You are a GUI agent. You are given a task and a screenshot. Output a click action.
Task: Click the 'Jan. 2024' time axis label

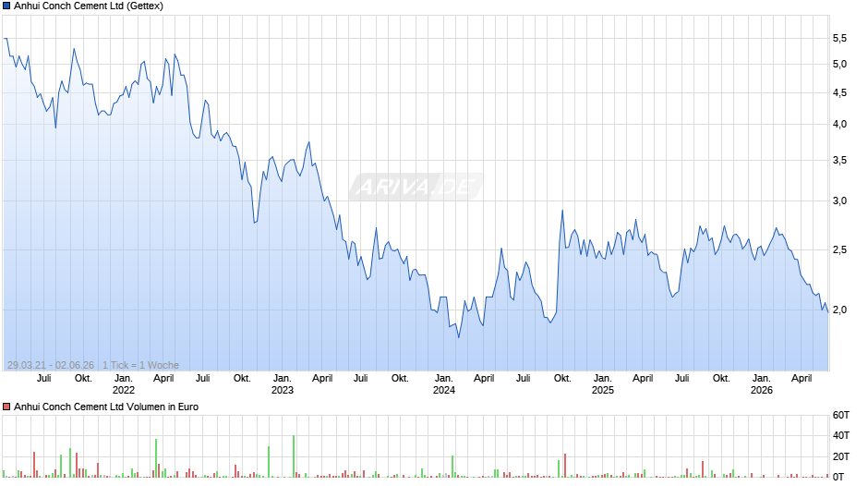(444, 384)
